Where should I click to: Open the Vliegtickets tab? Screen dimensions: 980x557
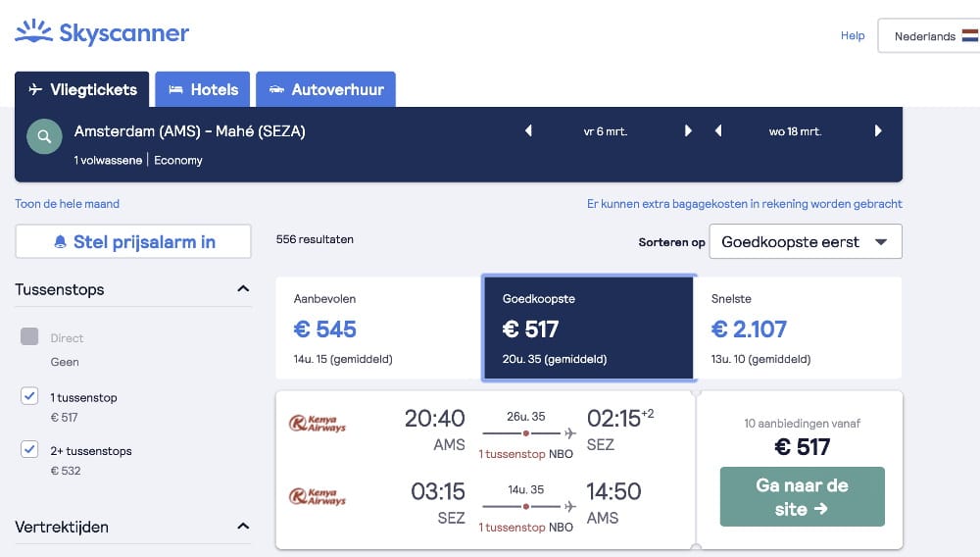[x=82, y=89]
